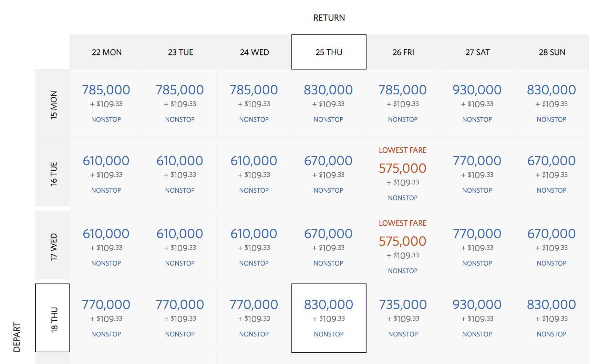The width and height of the screenshot is (598, 364).
Task: Choose 16 TUE to 22 MON fare 610,000
Action: [x=106, y=174]
